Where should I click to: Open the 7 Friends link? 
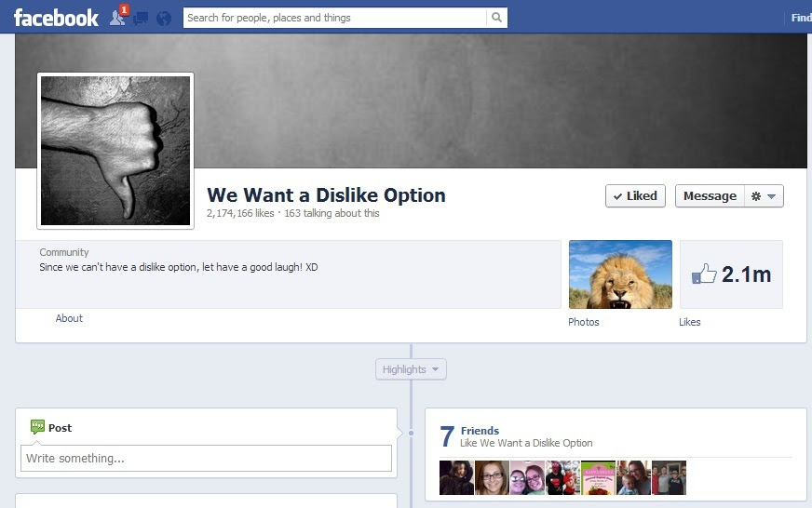click(x=480, y=431)
